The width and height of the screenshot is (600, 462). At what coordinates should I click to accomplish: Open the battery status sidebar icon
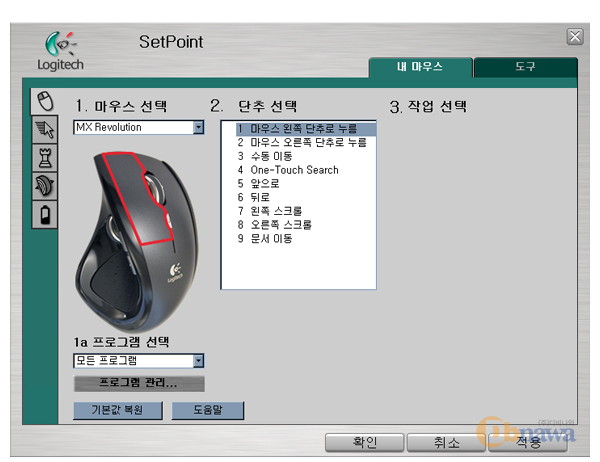(x=45, y=214)
